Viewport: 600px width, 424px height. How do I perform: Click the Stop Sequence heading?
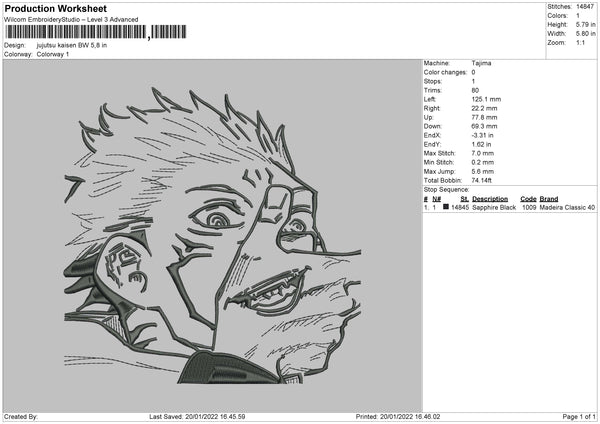tap(446, 189)
